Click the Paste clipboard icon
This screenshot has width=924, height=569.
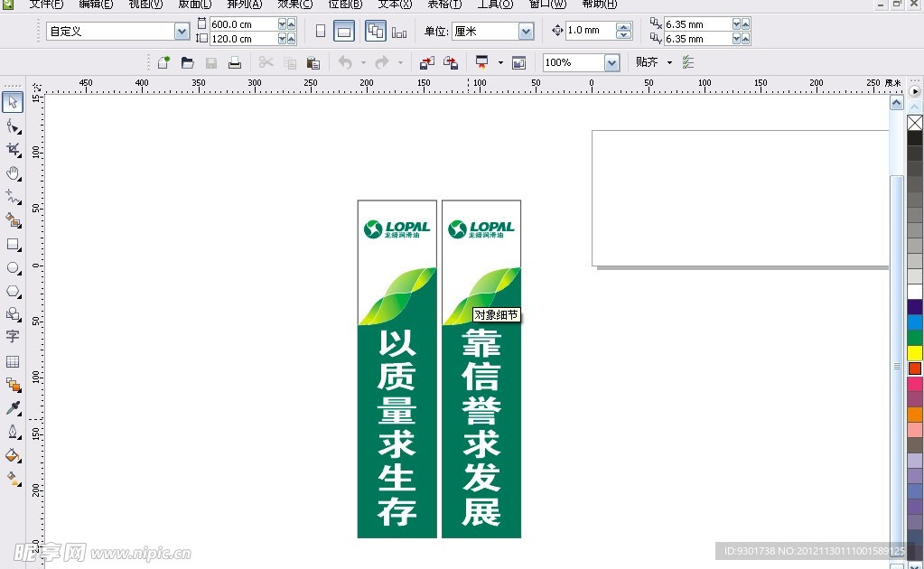click(313, 62)
